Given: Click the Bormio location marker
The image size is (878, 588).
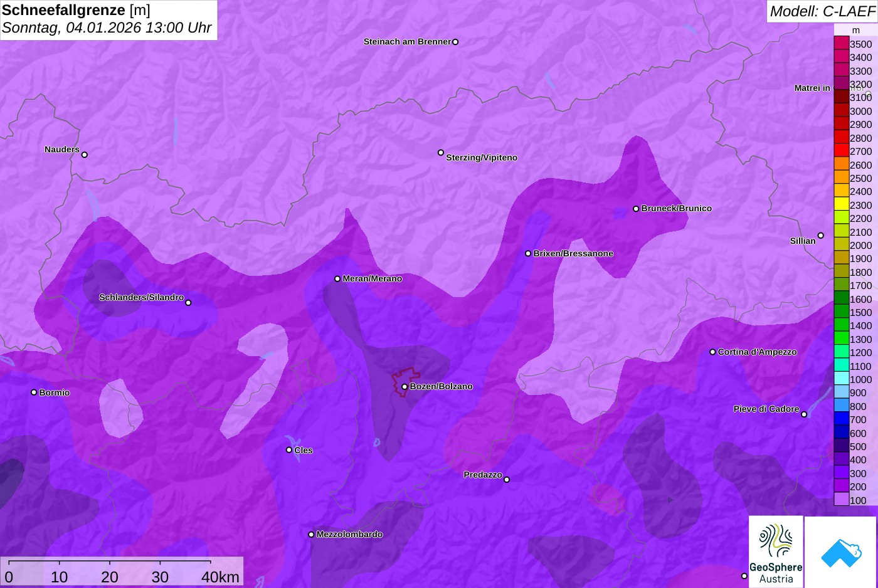Looking at the screenshot, I should pyautogui.click(x=34, y=392).
